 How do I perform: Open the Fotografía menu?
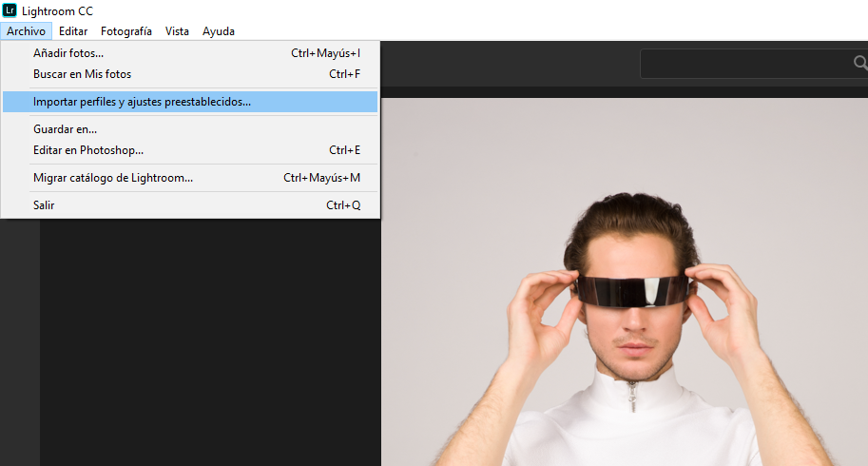click(x=126, y=31)
